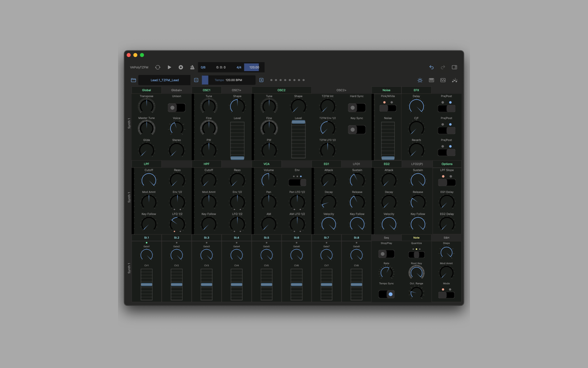Click the music notes icon
Image resolution: width=588 pixels, height=368 pixels.
point(454,80)
